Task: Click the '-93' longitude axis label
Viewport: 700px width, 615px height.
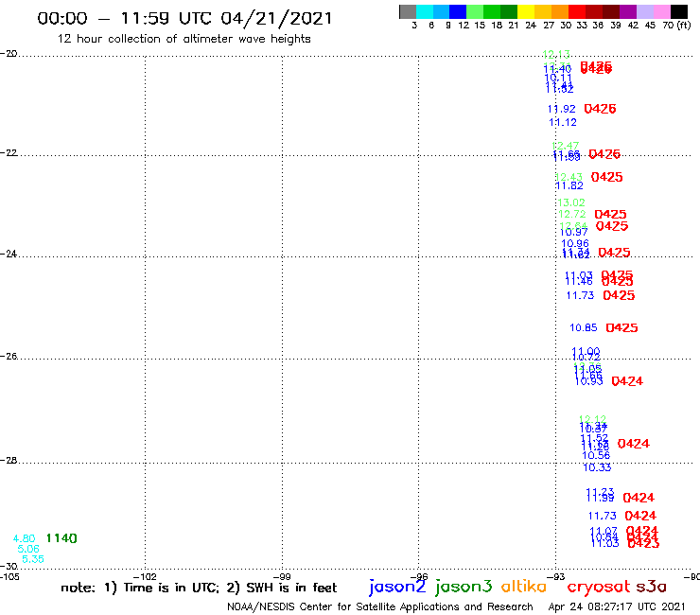Action: pos(556,576)
